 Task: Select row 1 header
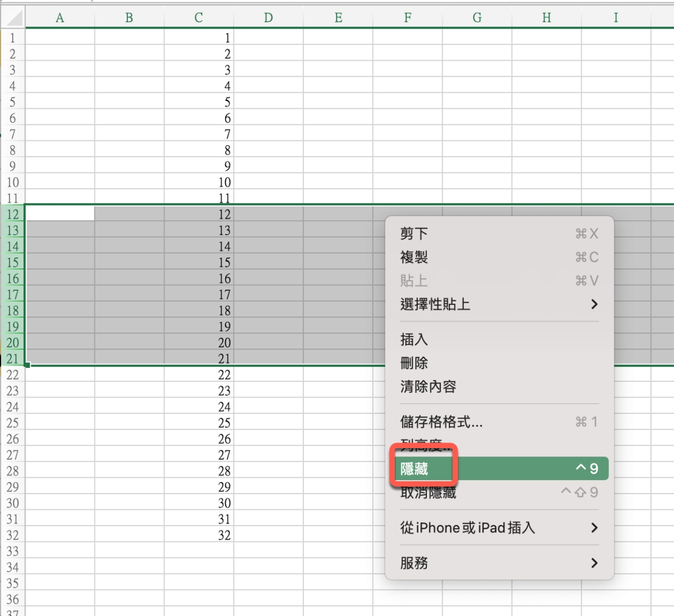tap(13, 38)
